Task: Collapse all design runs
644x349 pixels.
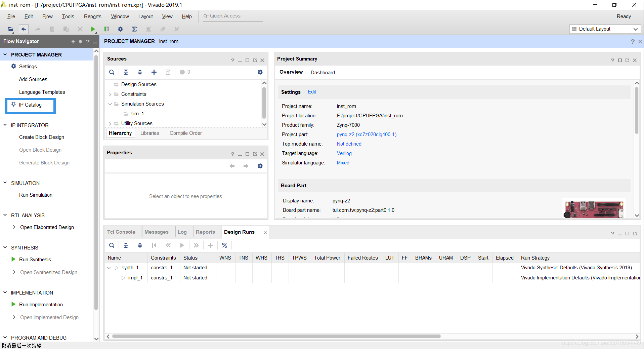Action: pyautogui.click(x=126, y=245)
